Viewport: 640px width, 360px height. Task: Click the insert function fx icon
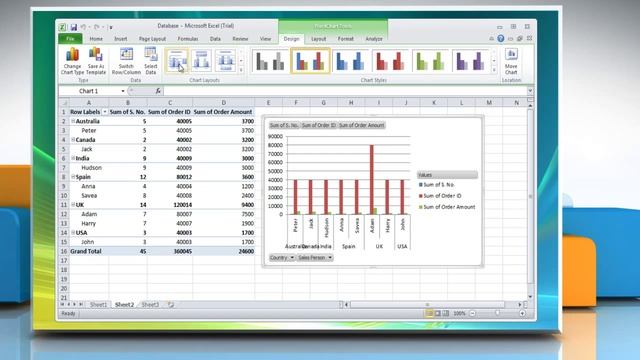point(158,91)
